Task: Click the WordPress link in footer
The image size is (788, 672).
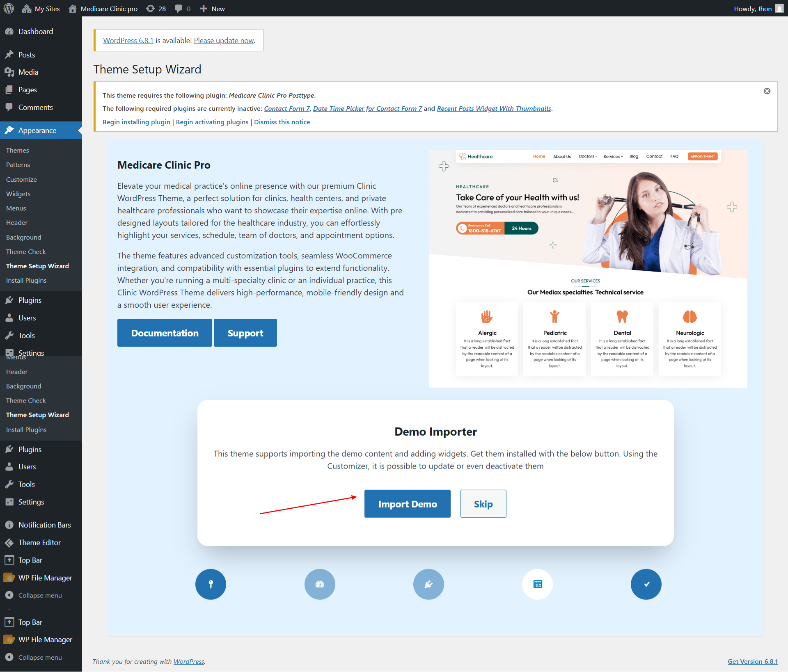Action: coord(189,661)
